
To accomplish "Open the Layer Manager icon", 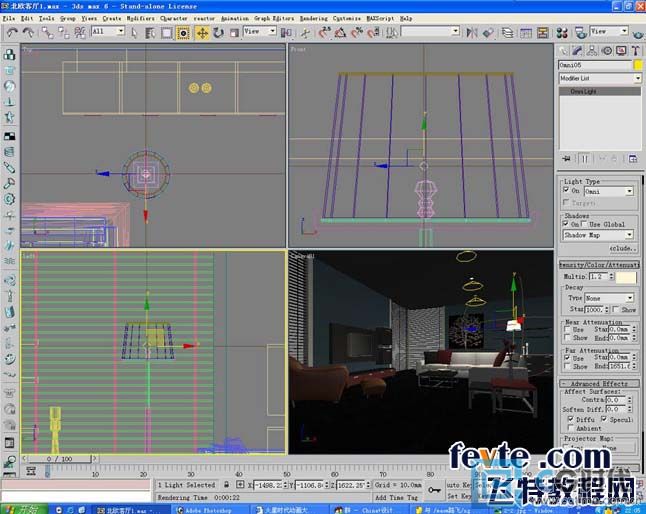I will pos(508,33).
